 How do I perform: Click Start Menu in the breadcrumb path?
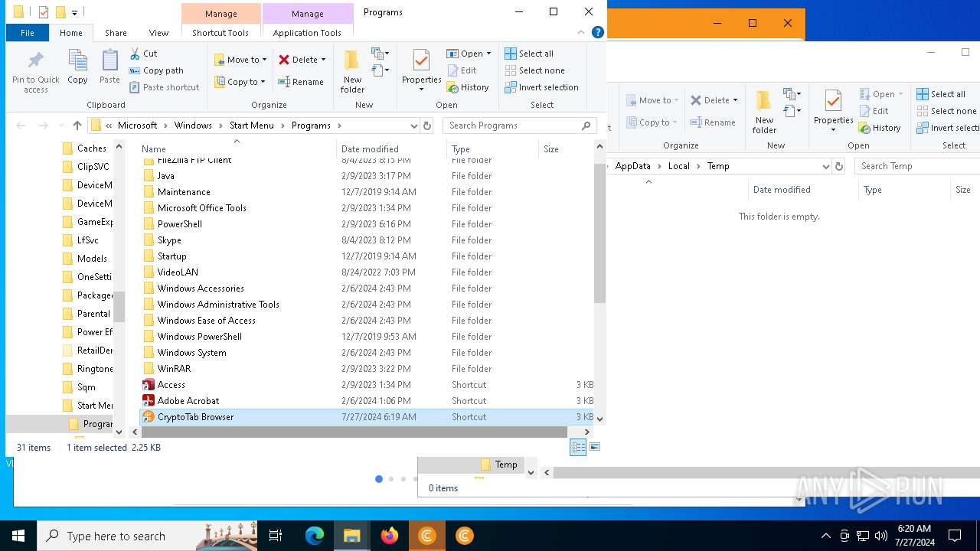point(251,126)
